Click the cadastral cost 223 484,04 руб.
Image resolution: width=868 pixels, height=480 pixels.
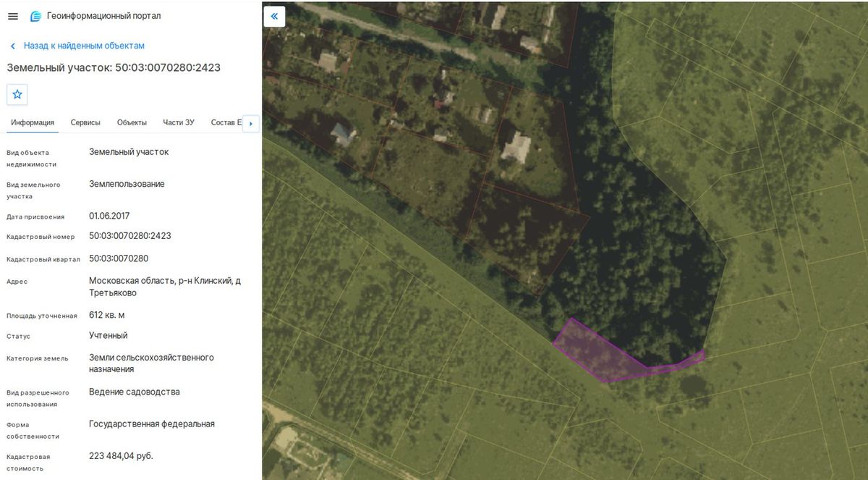pyautogui.click(x=121, y=455)
